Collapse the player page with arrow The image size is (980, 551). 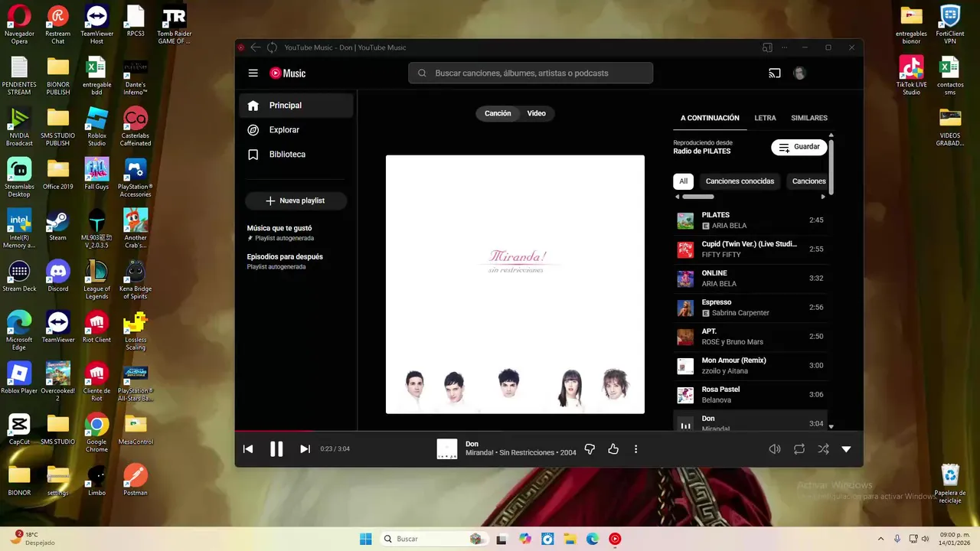coord(846,449)
